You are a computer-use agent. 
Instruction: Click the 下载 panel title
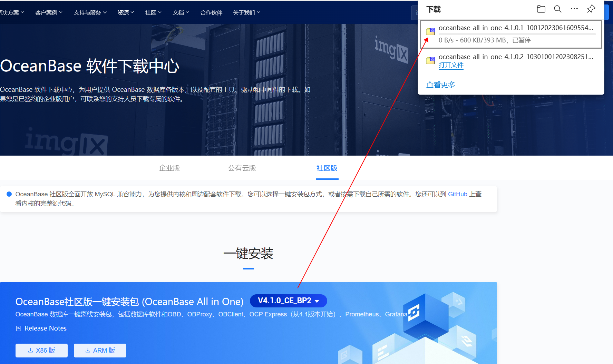coord(434,9)
